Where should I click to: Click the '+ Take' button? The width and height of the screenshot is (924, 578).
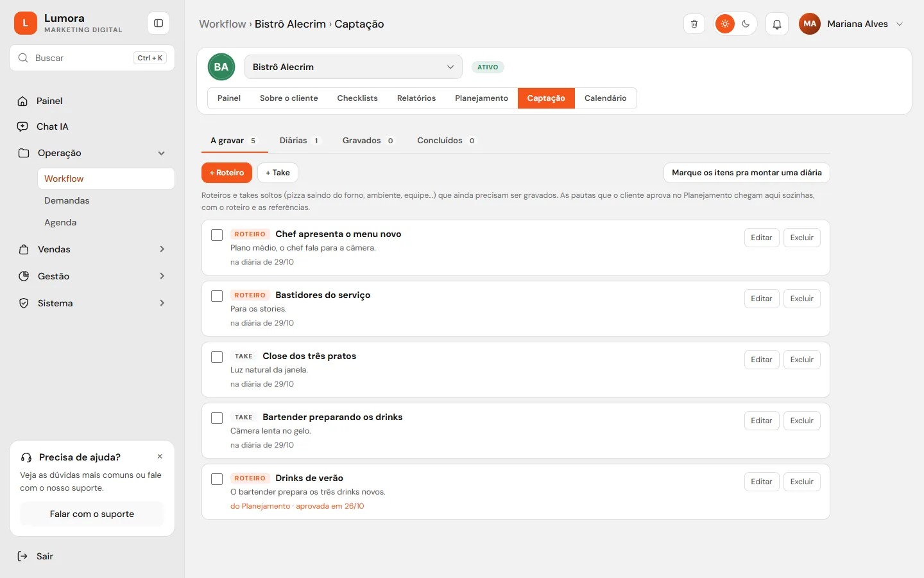click(278, 173)
